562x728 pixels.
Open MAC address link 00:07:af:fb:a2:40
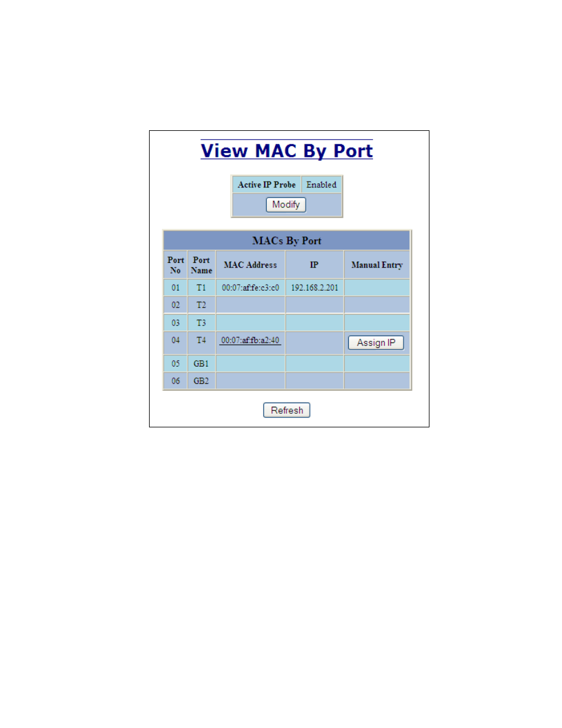[250, 340]
